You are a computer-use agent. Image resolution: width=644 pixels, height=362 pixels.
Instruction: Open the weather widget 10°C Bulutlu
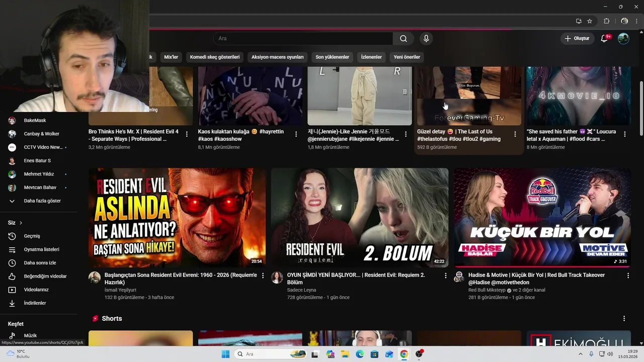pos(17,354)
